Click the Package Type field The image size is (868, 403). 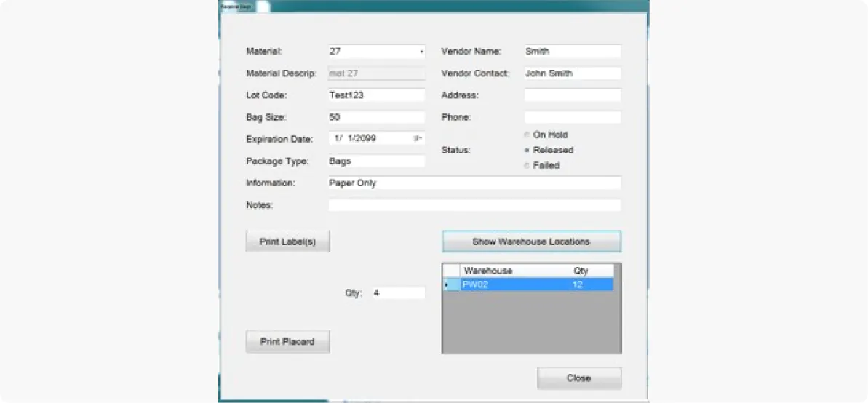pyautogui.click(x=376, y=161)
